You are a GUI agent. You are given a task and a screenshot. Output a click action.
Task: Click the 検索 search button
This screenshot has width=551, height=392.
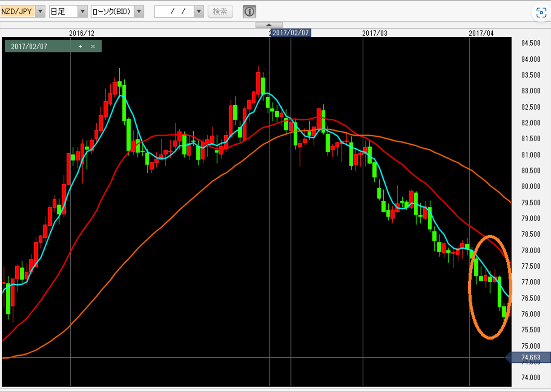click(x=220, y=12)
